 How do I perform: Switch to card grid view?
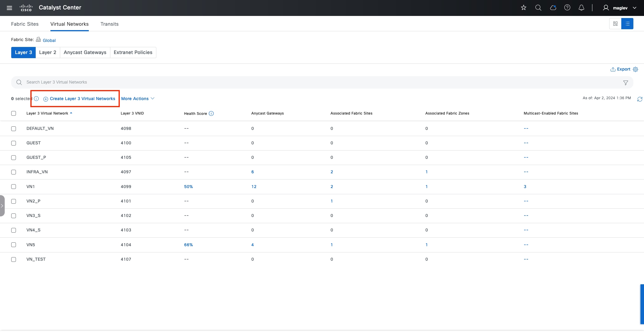point(615,24)
